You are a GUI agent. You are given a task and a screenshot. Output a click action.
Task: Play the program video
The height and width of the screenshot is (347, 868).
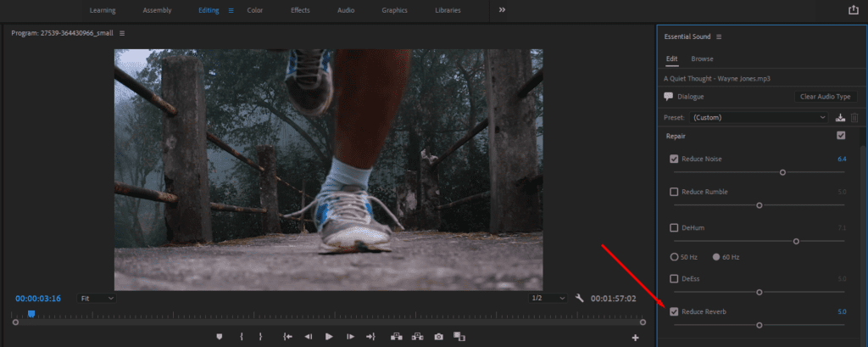[x=330, y=337]
